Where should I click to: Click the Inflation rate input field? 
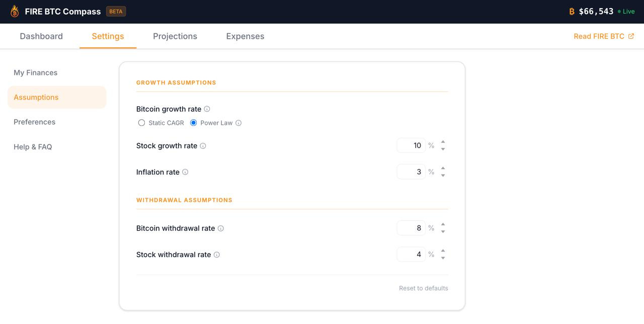click(x=411, y=172)
